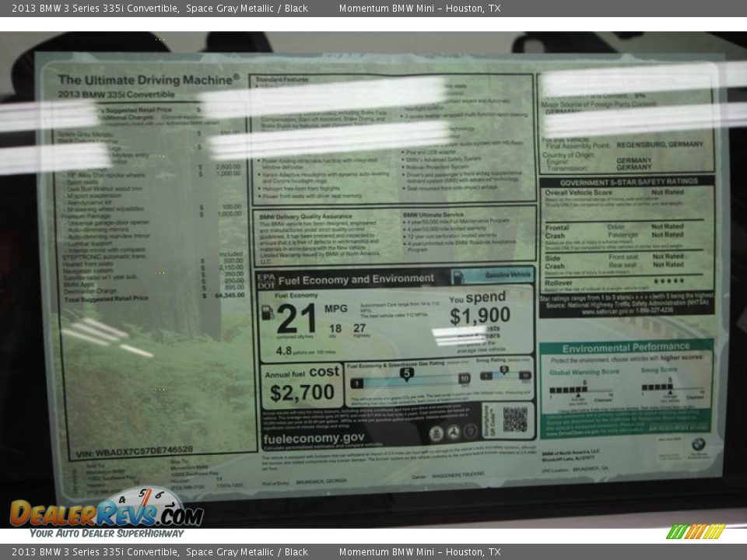This screenshot has height=560, width=747.
Task: Click the '4.8' gallons per 100 miles value
Action: pyautogui.click(x=283, y=351)
